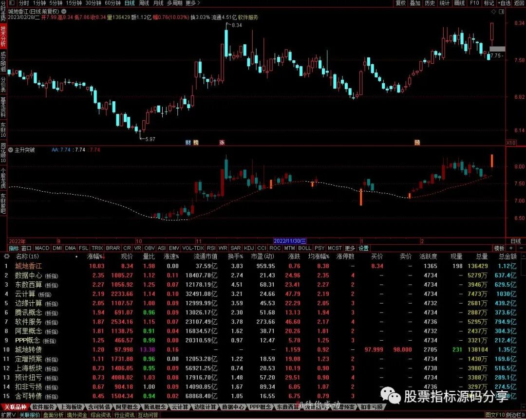Open 技术分析 sidebar tab
Image resolution: width=526 pixels, height=420 pixels.
point(3,36)
